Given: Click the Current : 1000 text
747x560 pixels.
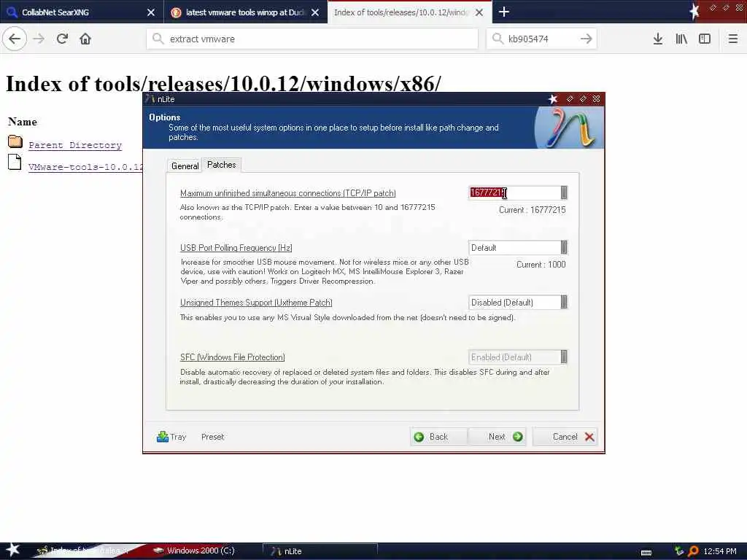Looking at the screenshot, I should [541, 264].
